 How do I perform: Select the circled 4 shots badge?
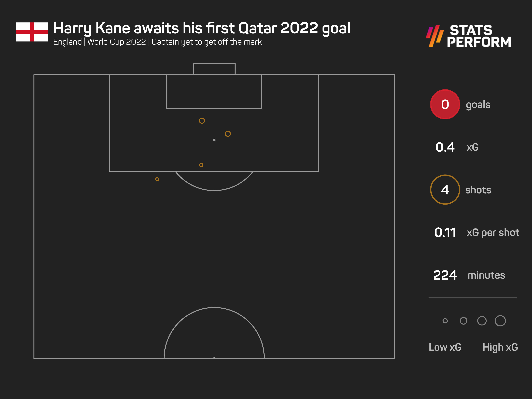445,190
